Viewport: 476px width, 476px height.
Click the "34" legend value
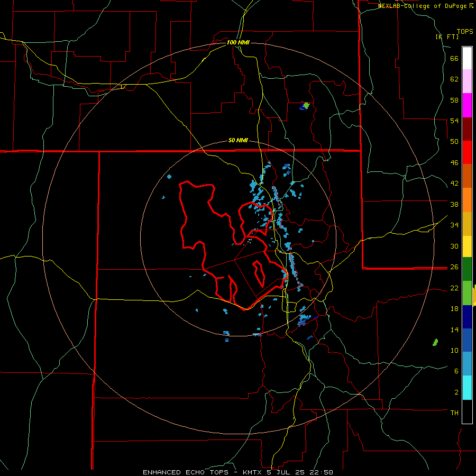(454, 225)
